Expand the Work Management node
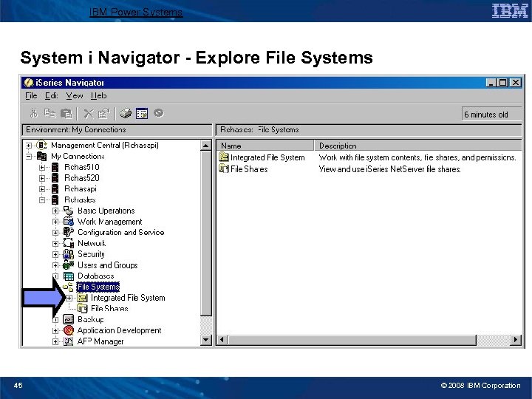Viewport: 532px width, 399px height. [x=55, y=222]
